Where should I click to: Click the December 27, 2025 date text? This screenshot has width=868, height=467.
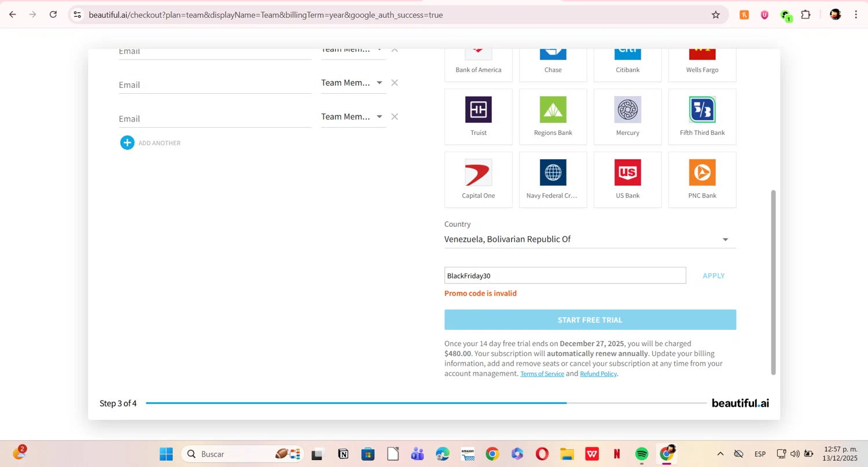coord(592,344)
